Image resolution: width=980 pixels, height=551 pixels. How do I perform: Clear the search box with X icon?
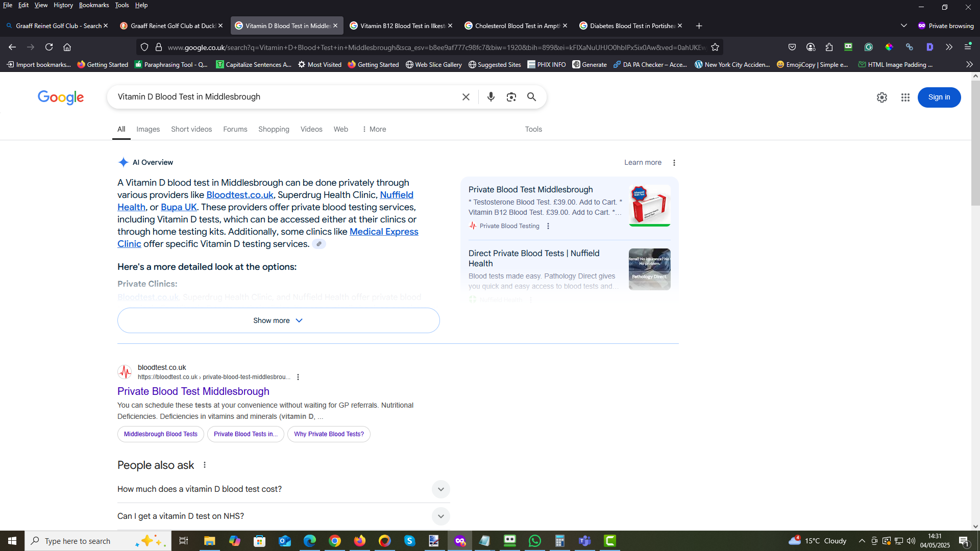(465, 97)
